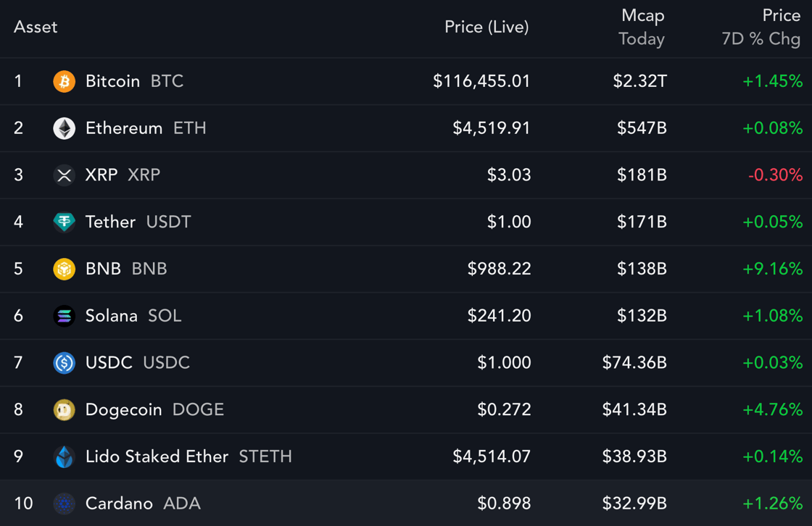Click the Tether green logo icon
The height and width of the screenshot is (526, 812).
coord(64,222)
